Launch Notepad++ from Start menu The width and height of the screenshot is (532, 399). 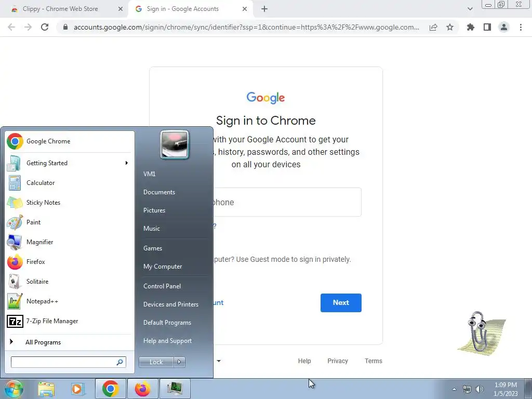(70, 301)
